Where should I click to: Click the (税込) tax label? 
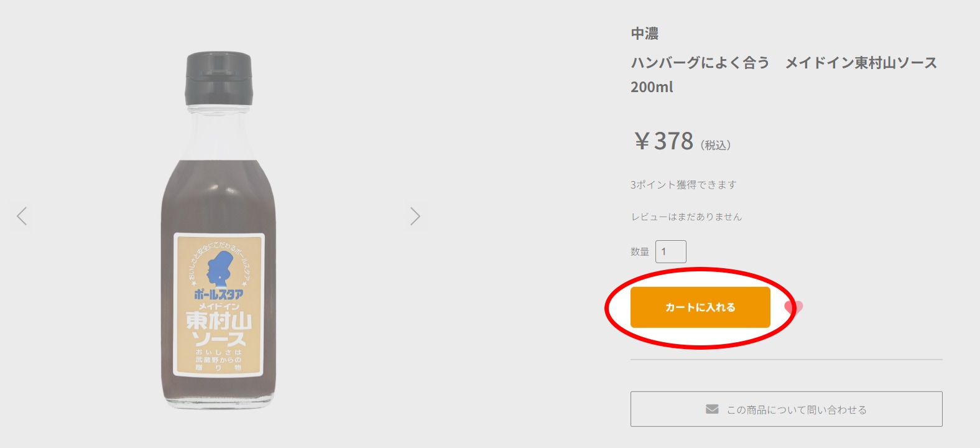pos(716,146)
